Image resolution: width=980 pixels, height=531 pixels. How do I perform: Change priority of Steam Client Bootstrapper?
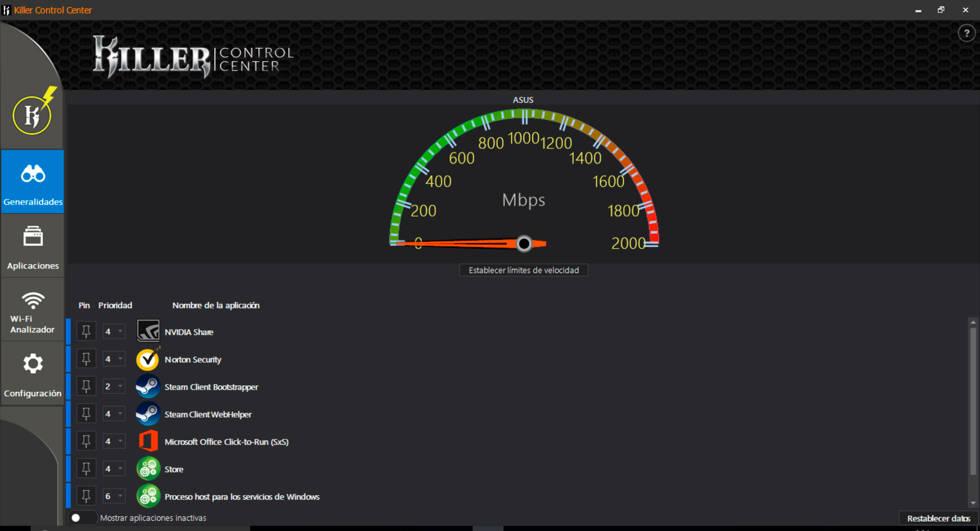point(114,386)
